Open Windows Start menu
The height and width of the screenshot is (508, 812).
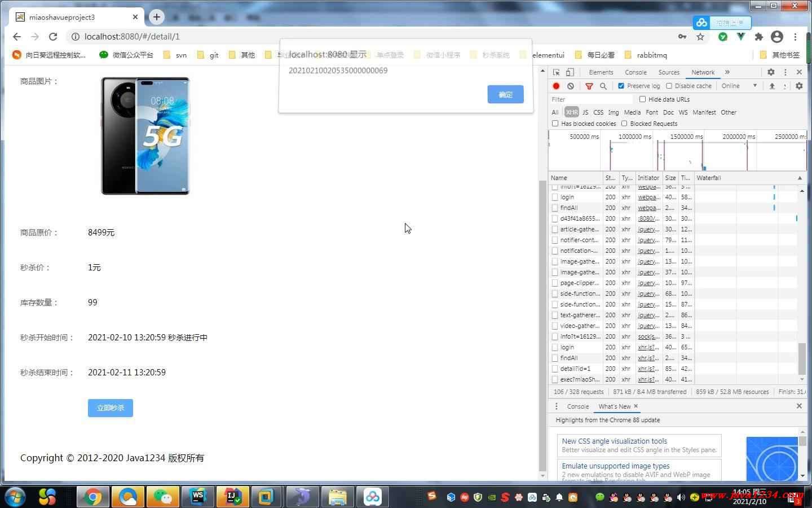click(x=15, y=497)
